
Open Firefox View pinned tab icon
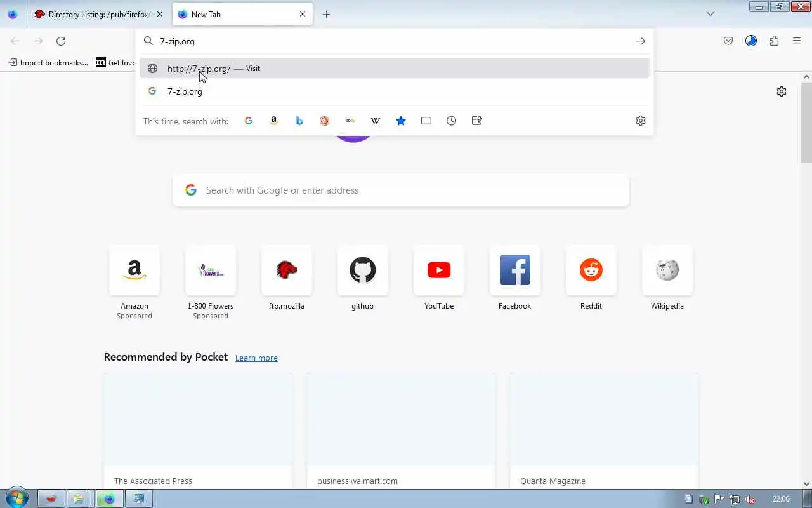pos(13,14)
